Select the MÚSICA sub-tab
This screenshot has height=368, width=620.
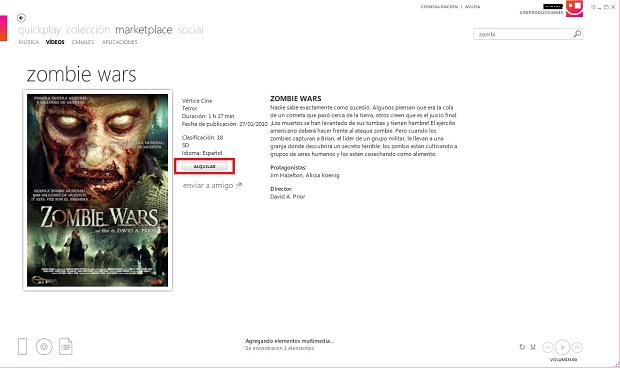[28, 42]
